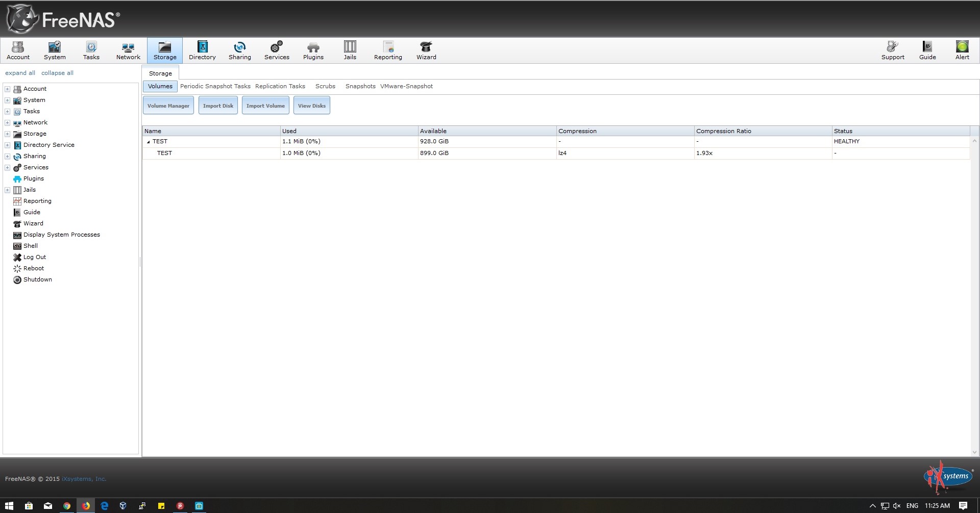Expand the System tree node
The width and height of the screenshot is (980, 513).
tap(8, 100)
